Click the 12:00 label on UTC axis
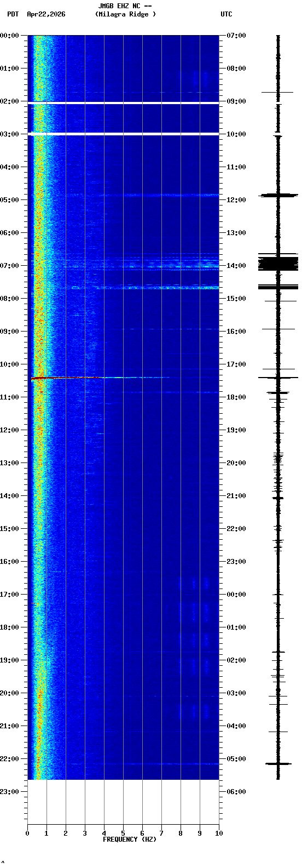Viewport: 302px width, 868px height. [236, 200]
